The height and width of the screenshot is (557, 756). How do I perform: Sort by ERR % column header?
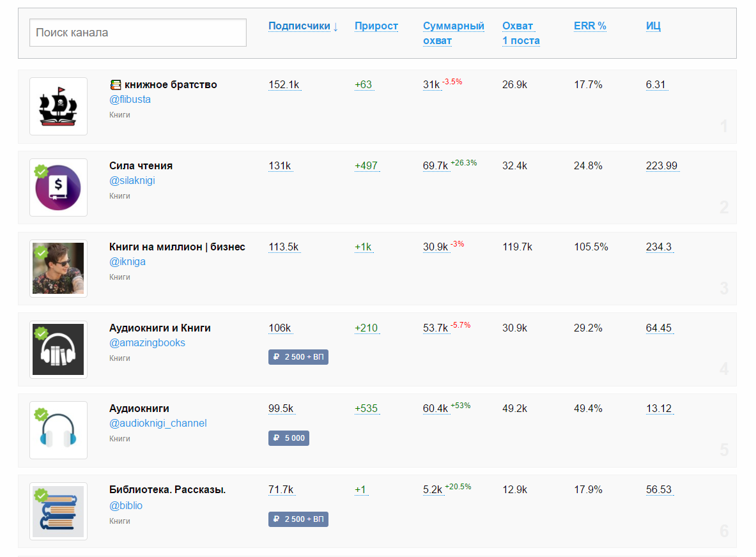click(x=589, y=26)
